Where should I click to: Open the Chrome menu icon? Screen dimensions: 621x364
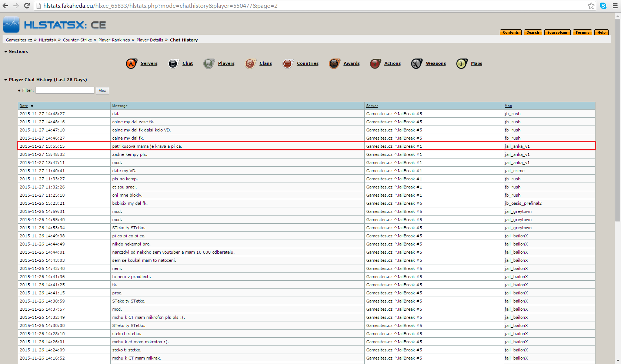(x=615, y=6)
